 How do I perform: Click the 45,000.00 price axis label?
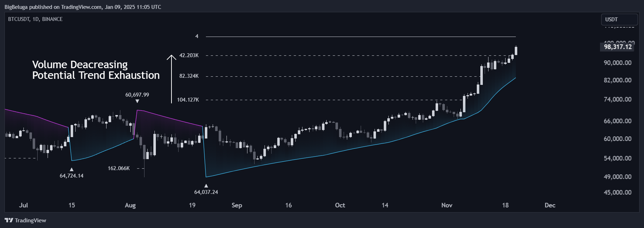[x=617, y=192]
